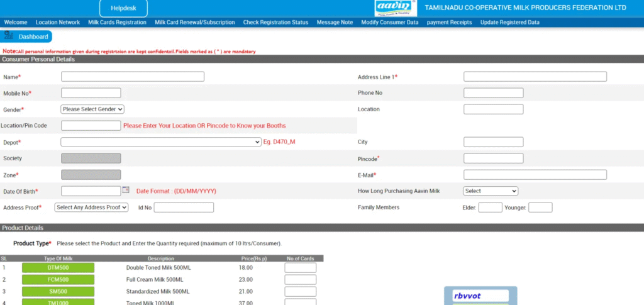Click the 'No.of Cards' column header

click(300, 258)
